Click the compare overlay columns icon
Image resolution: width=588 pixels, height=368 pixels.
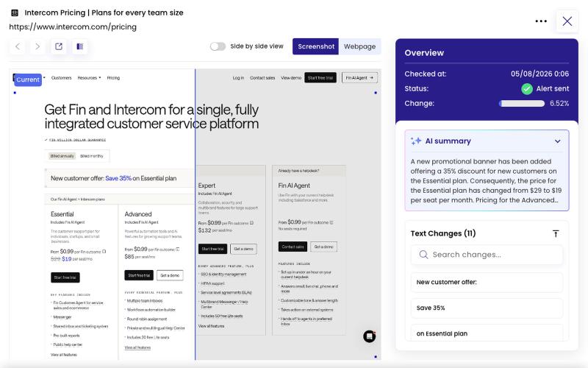(80, 46)
